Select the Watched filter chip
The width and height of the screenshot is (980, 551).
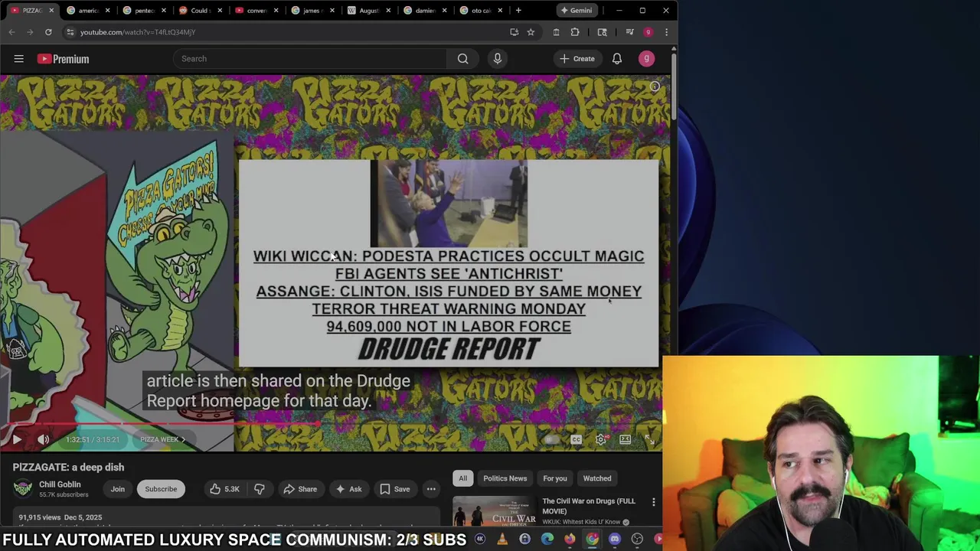tap(597, 478)
